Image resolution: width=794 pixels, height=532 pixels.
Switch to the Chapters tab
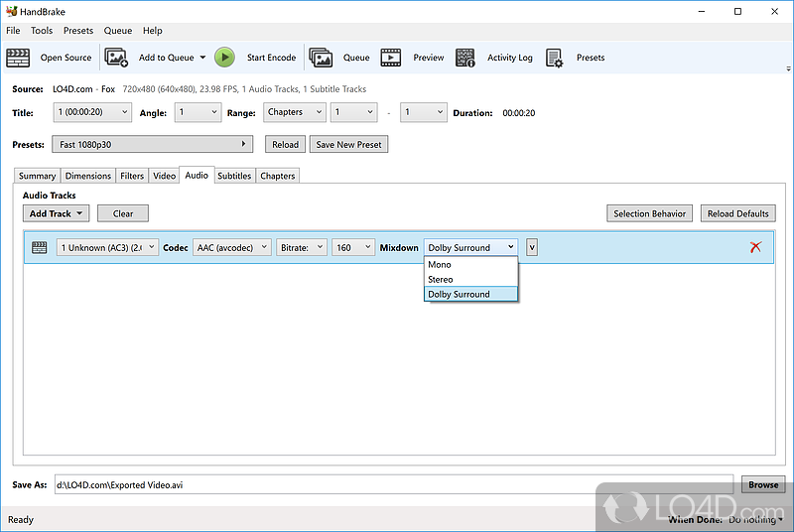pos(278,176)
